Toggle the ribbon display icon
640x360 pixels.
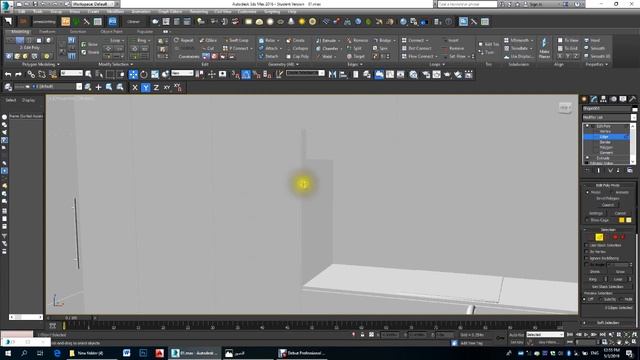click(379, 74)
